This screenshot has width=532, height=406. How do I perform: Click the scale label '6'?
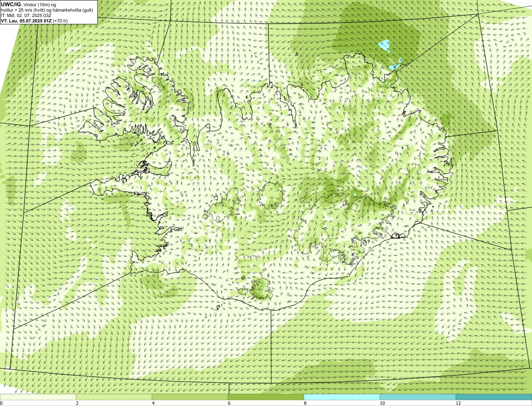(x=229, y=403)
